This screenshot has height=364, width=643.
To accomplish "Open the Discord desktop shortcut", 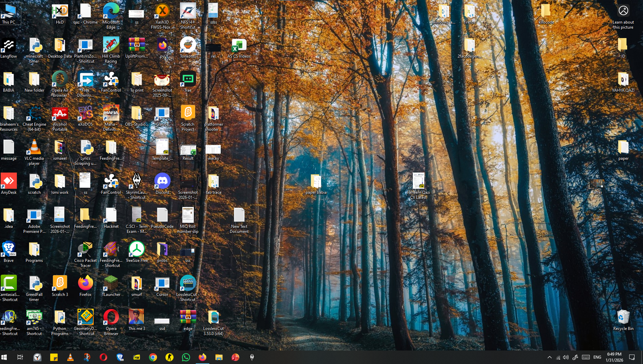I will (x=162, y=182).
